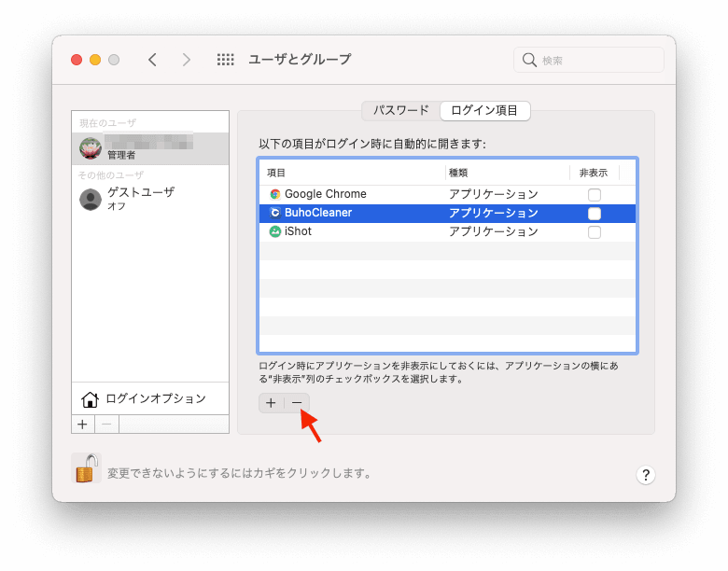The width and height of the screenshot is (728, 571).
Task: Go forward with the right chevron
Action: 187,60
